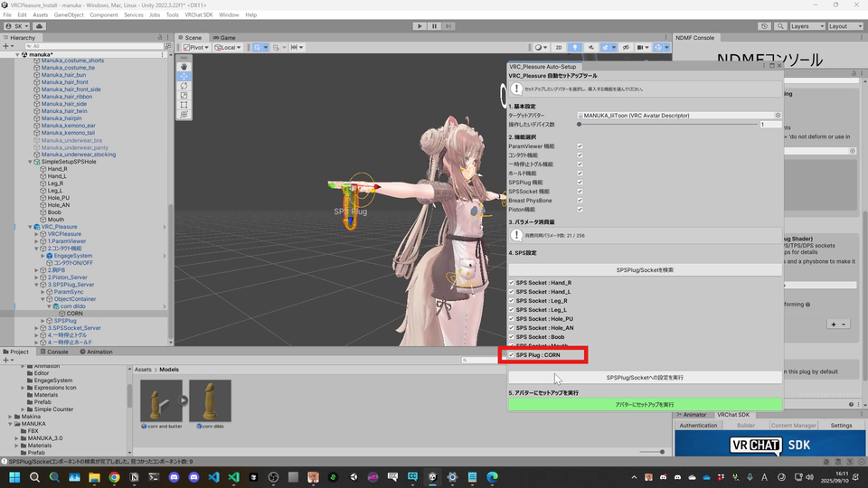Select the Scale tool
The height and width of the screenshot is (488, 868).
pos(184,95)
